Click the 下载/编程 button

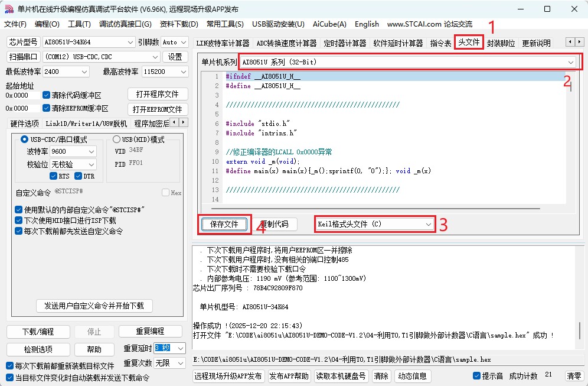pyautogui.click(x=37, y=332)
